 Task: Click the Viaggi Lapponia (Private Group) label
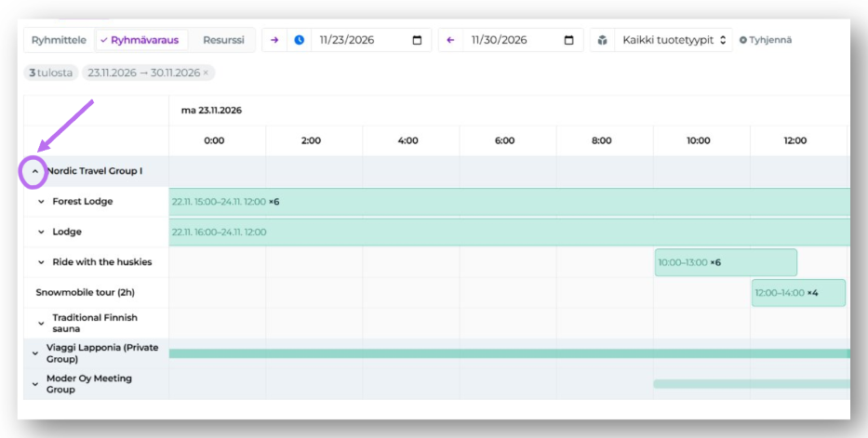(x=102, y=353)
